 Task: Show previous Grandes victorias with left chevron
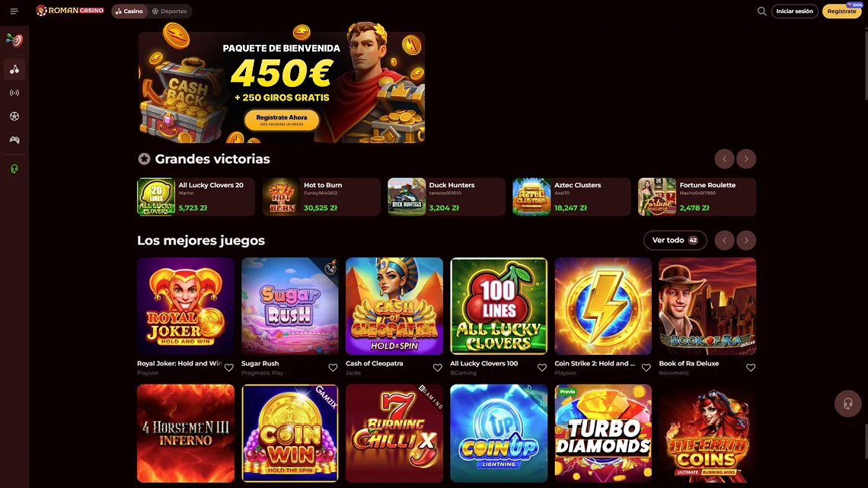[724, 159]
